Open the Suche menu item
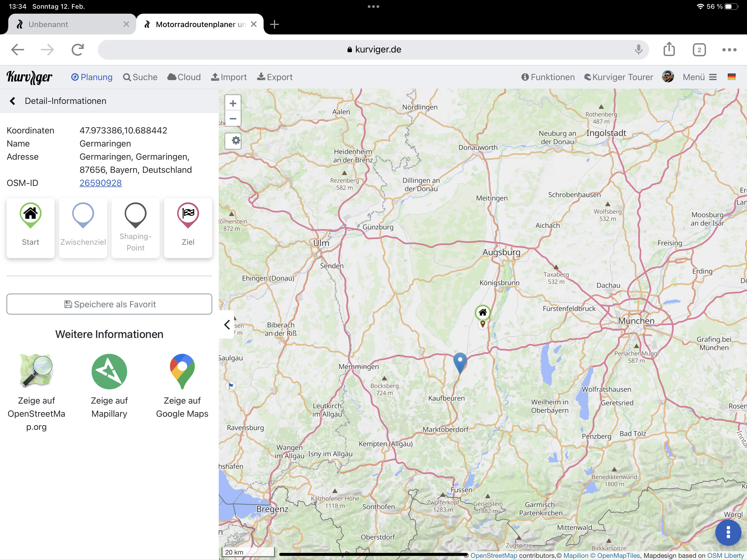This screenshot has height=560, width=747. 140,77
